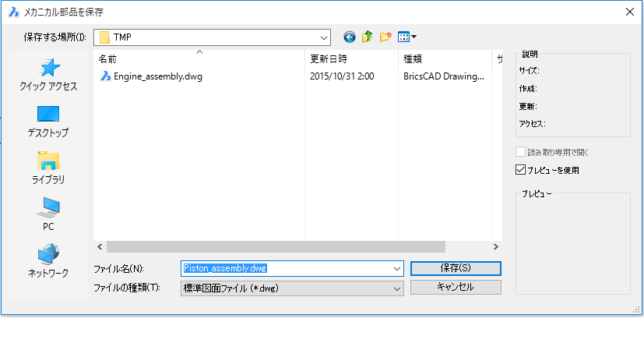Click the horizontal scrollbar thumb
Viewport: 644px width, 343px height.
pyautogui.click(x=276, y=247)
